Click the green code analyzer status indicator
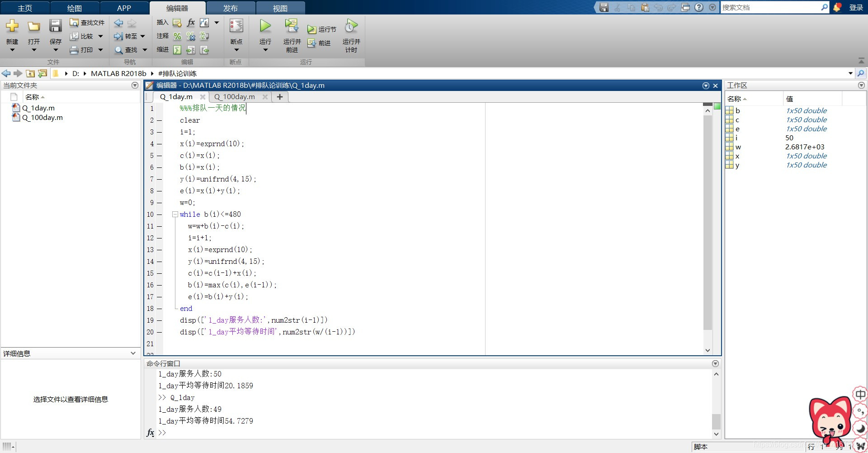Image resolution: width=868 pixels, height=453 pixels. pos(717,106)
